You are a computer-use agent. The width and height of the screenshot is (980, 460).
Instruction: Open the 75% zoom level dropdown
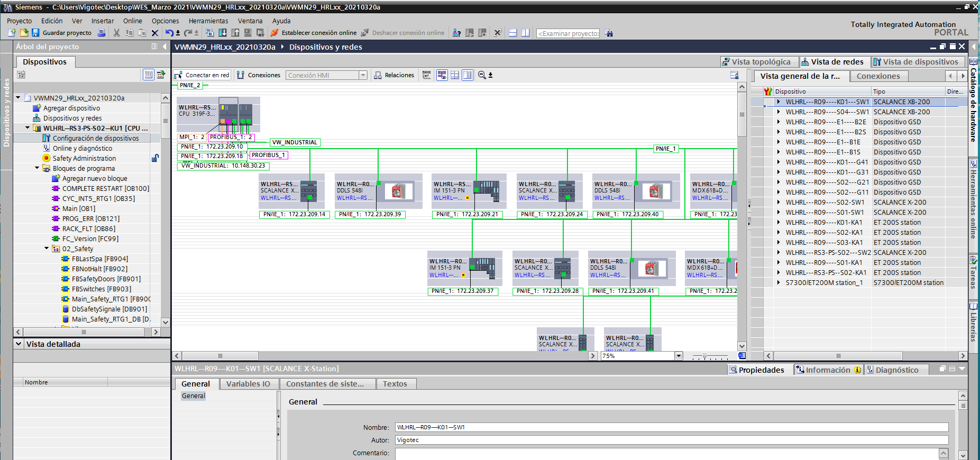(x=679, y=356)
